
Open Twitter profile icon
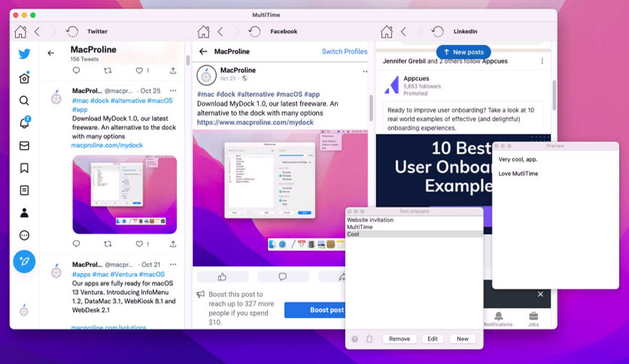click(24, 213)
